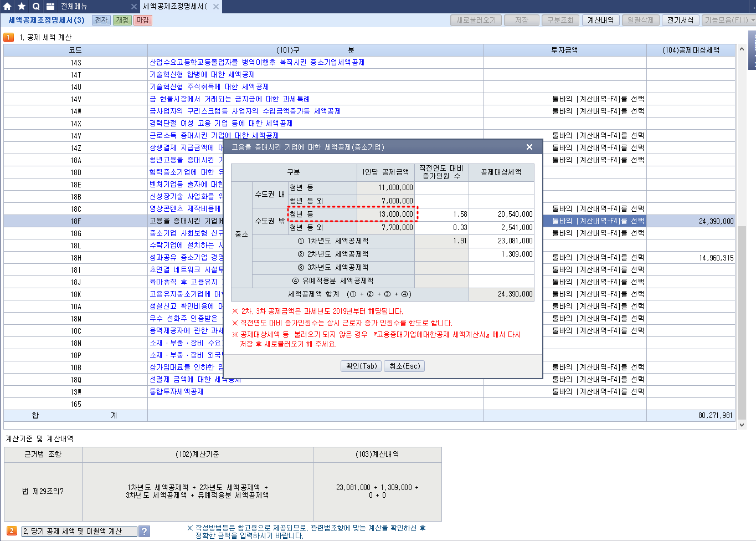Click the 수도권 밖 청년 등 인원수 cell

click(x=441, y=214)
